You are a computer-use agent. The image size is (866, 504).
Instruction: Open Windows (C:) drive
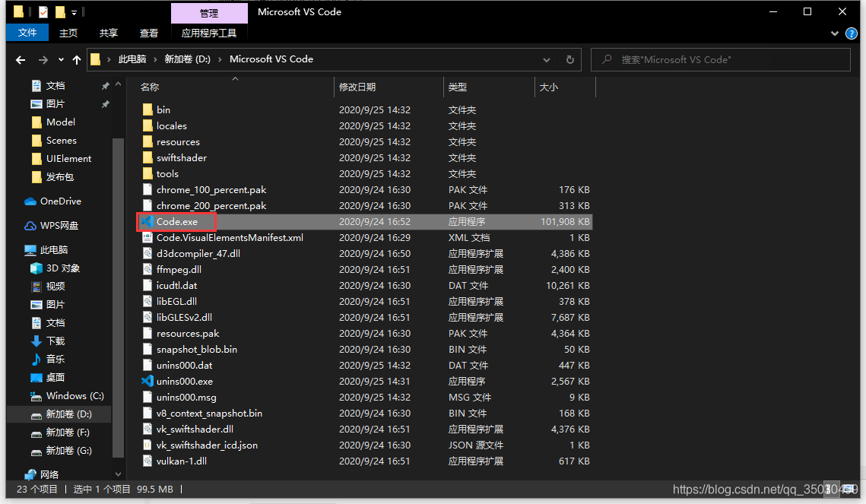point(67,395)
